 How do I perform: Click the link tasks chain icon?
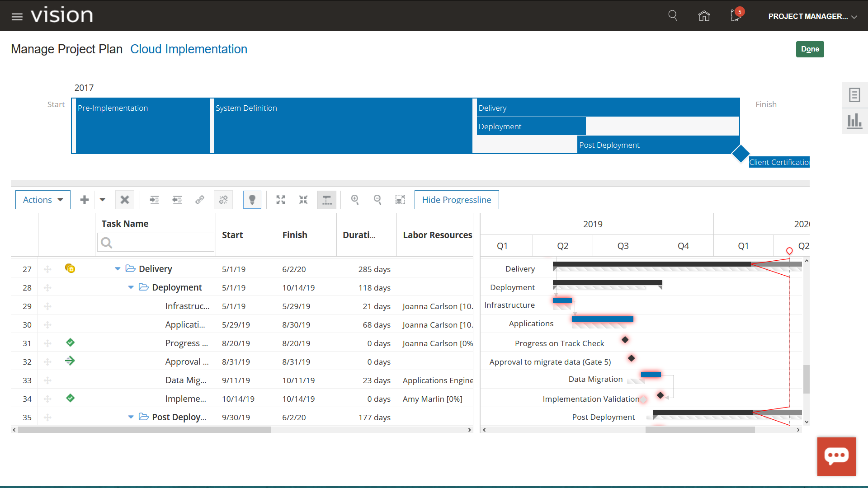(x=200, y=200)
